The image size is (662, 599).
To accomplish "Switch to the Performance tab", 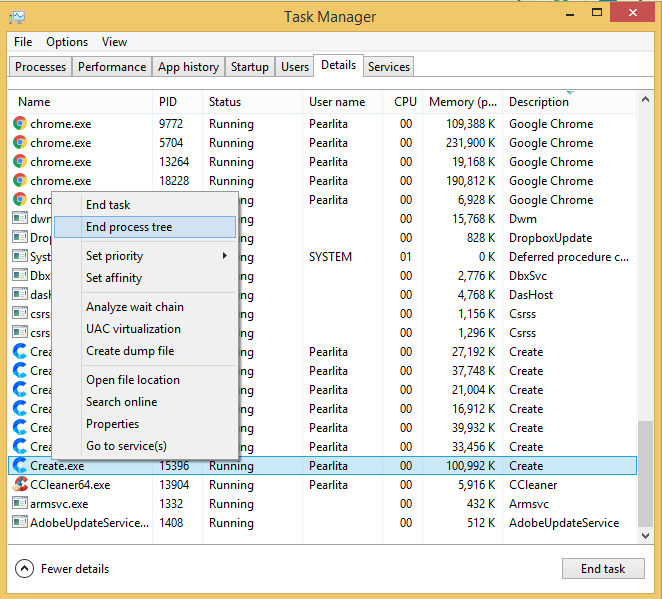I will point(112,67).
